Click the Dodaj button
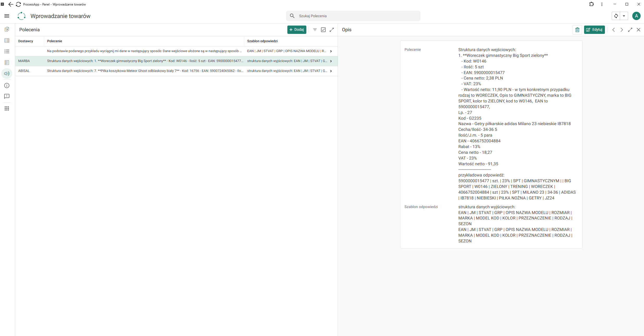 [x=297, y=30]
